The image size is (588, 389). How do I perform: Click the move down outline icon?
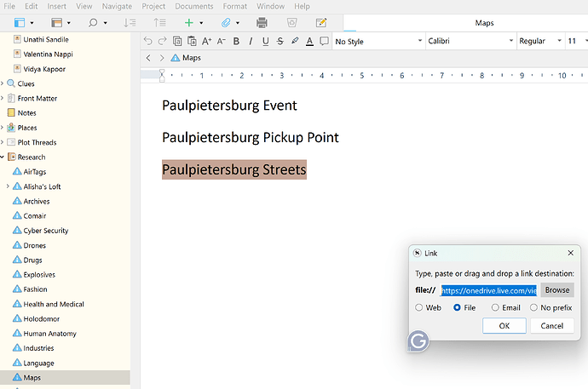tap(130, 23)
